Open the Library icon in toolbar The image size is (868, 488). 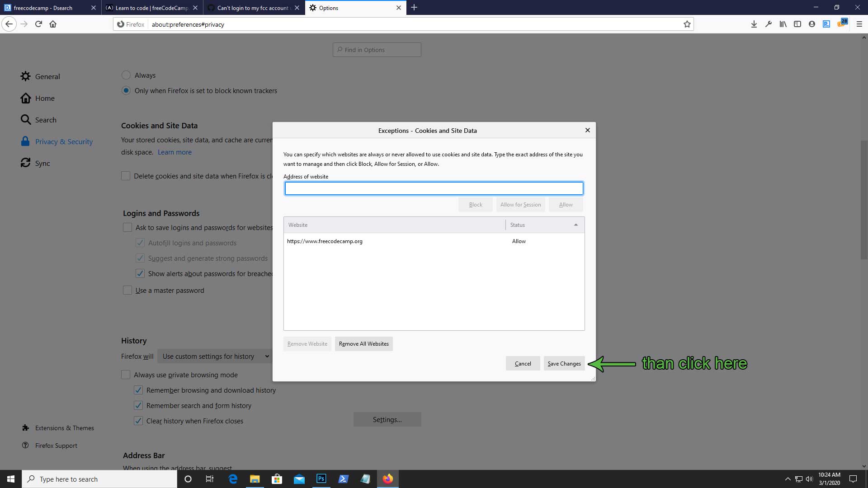[783, 24]
